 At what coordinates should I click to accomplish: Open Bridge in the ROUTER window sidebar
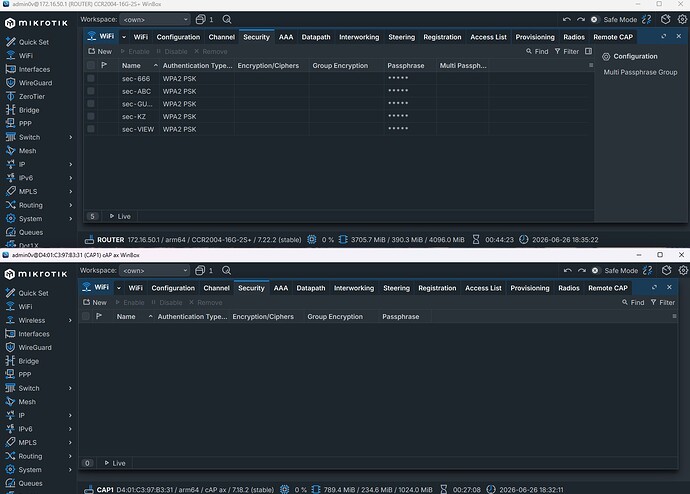pos(23,110)
